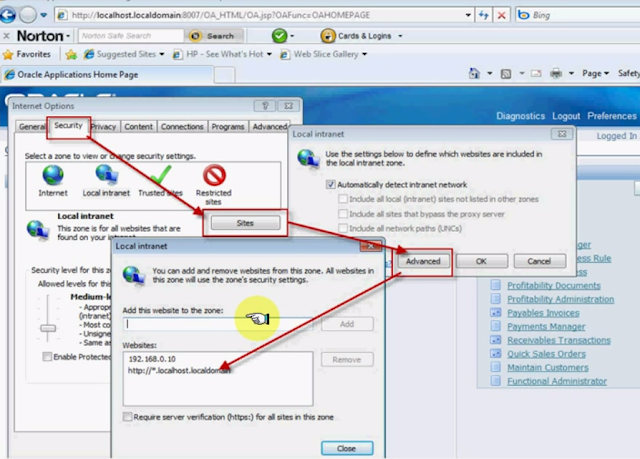Click the icon beside Receivables Transactions link

[x=496, y=340]
